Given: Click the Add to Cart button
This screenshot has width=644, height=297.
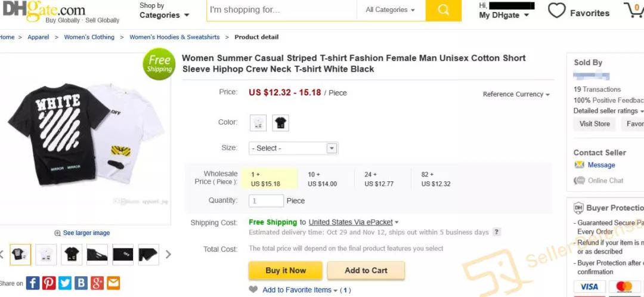Looking at the screenshot, I should [x=366, y=270].
